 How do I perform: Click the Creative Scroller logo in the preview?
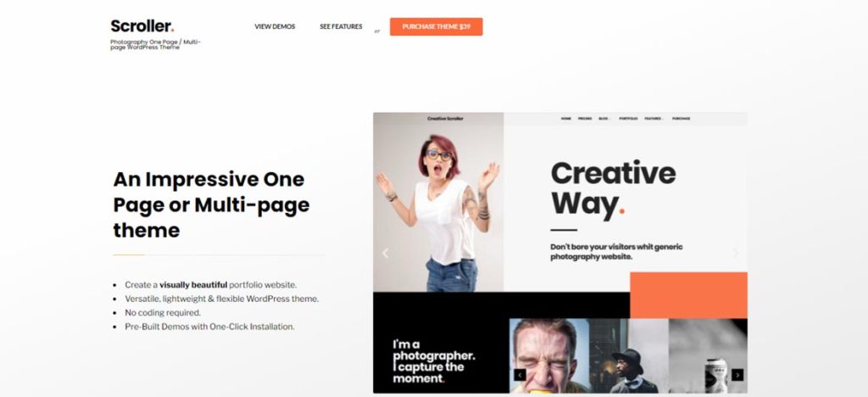point(445,119)
